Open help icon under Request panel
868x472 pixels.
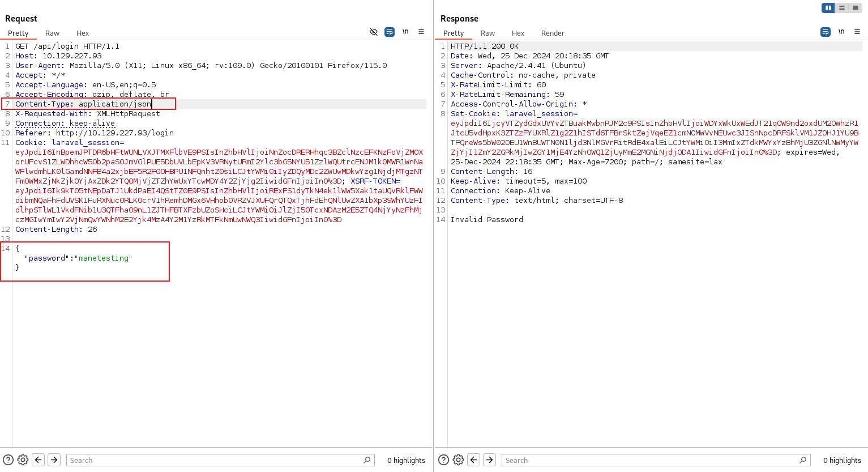[8, 460]
